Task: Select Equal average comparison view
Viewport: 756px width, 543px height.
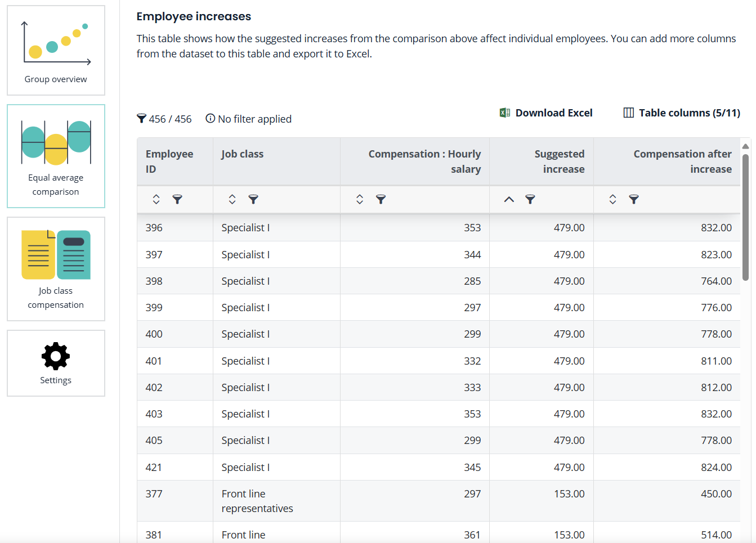Action: (56, 156)
